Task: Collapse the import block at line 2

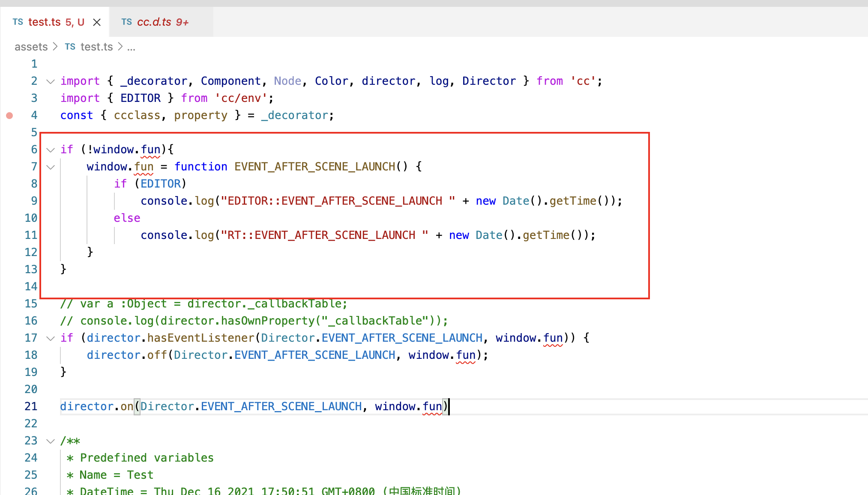Action: pos(51,81)
